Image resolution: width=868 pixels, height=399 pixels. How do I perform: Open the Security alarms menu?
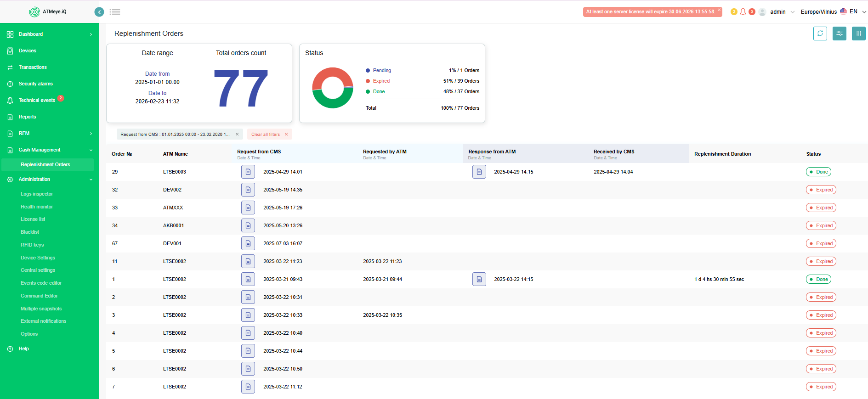click(35, 84)
